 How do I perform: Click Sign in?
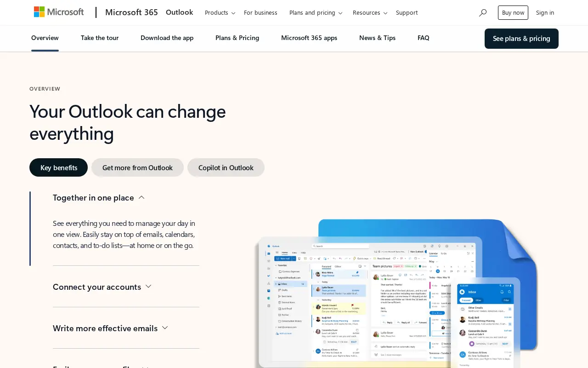tap(545, 13)
